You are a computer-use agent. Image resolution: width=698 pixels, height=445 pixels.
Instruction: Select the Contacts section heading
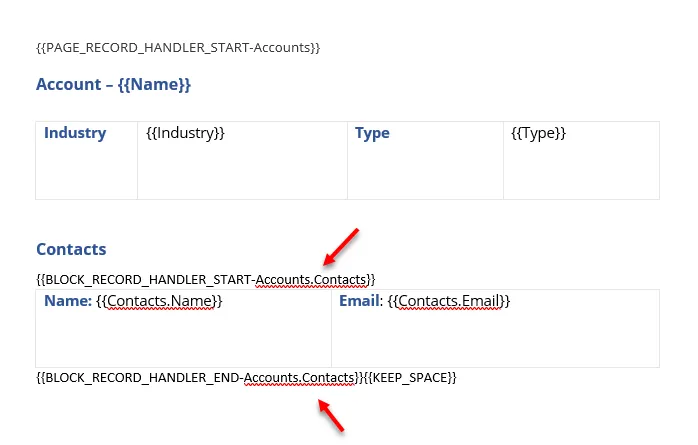(71, 249)
